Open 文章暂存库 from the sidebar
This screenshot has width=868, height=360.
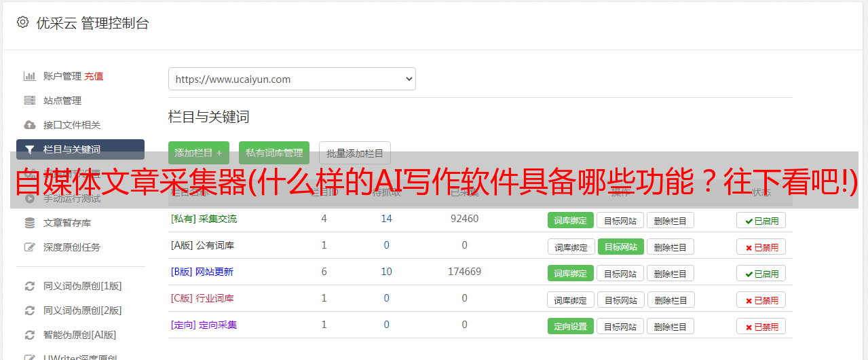tap(67, 223)
